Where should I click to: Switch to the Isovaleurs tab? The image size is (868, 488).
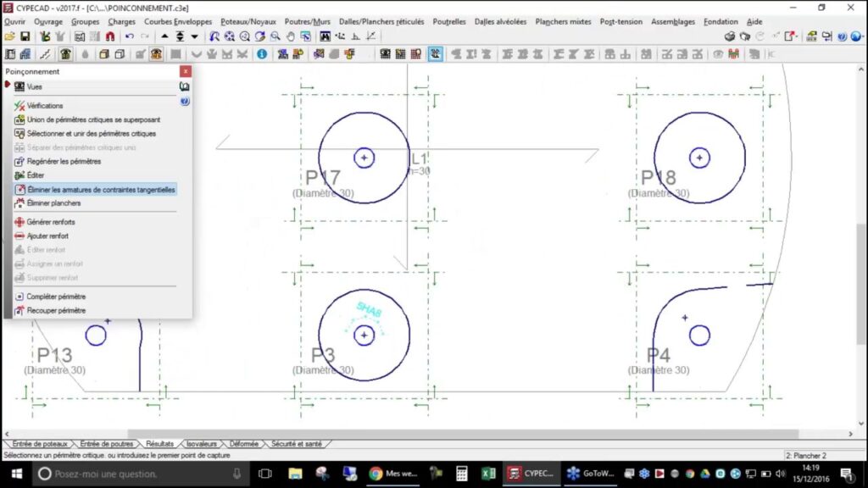click(x=202, y=444)
